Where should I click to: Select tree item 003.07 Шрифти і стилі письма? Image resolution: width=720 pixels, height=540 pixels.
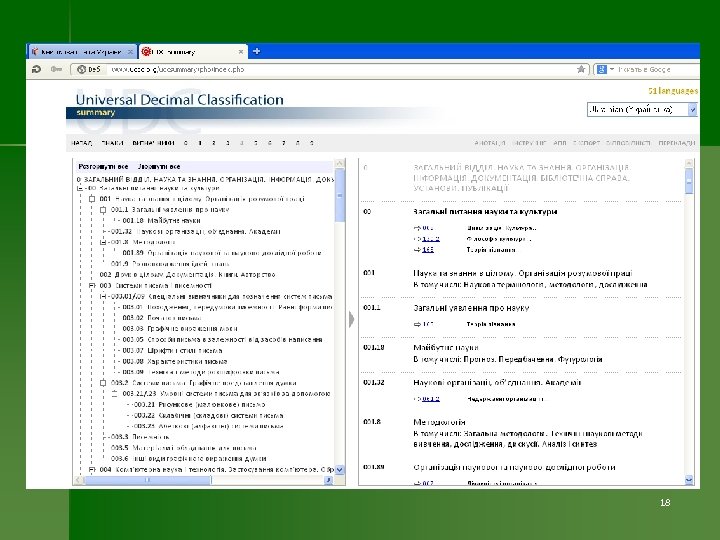pos(172,350)
